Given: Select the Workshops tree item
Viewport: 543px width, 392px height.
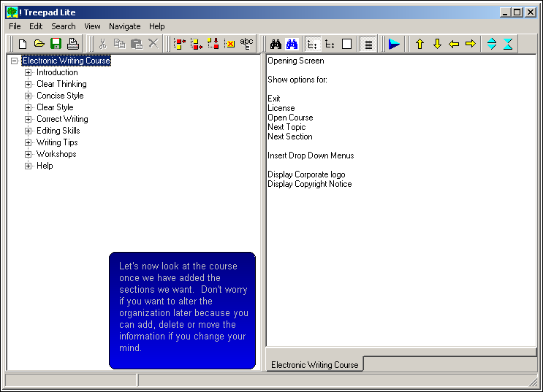Looking at the screenshot, I should tap(56, 154).
